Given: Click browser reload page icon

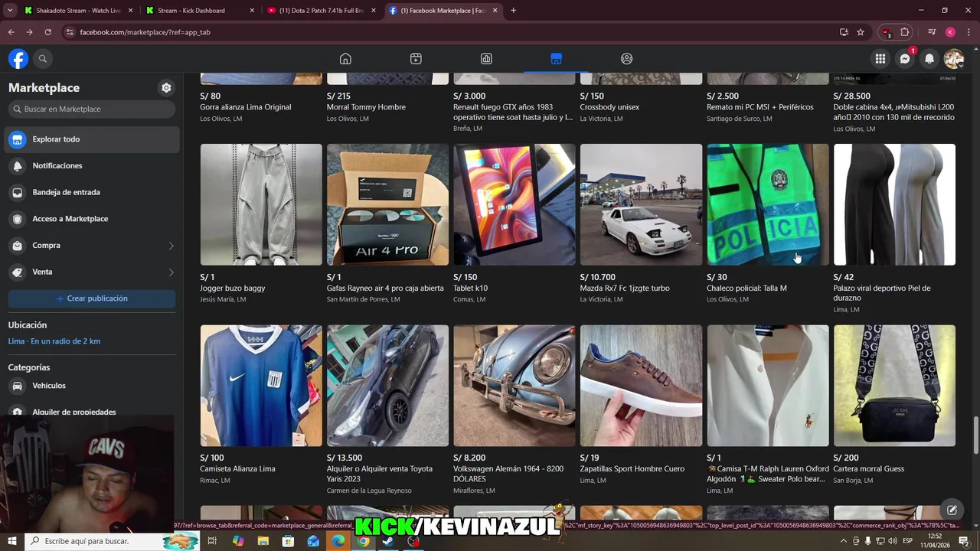Looking at the screenshot, I should [x=47, y=32].
